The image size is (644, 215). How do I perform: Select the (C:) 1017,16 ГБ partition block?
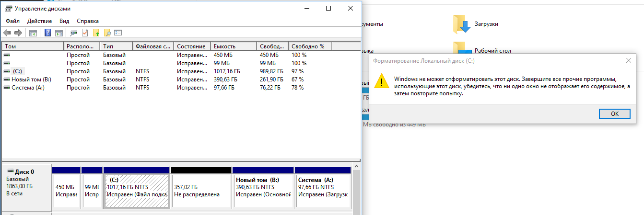coord(137,187)
